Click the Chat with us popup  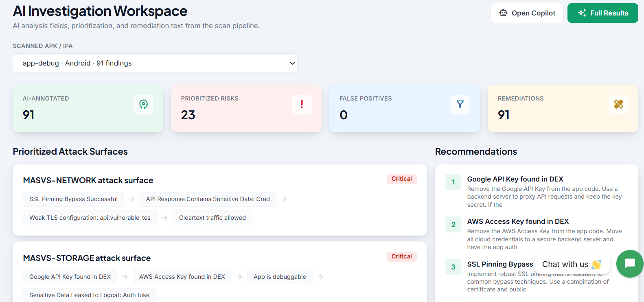(x=572, y=264)
